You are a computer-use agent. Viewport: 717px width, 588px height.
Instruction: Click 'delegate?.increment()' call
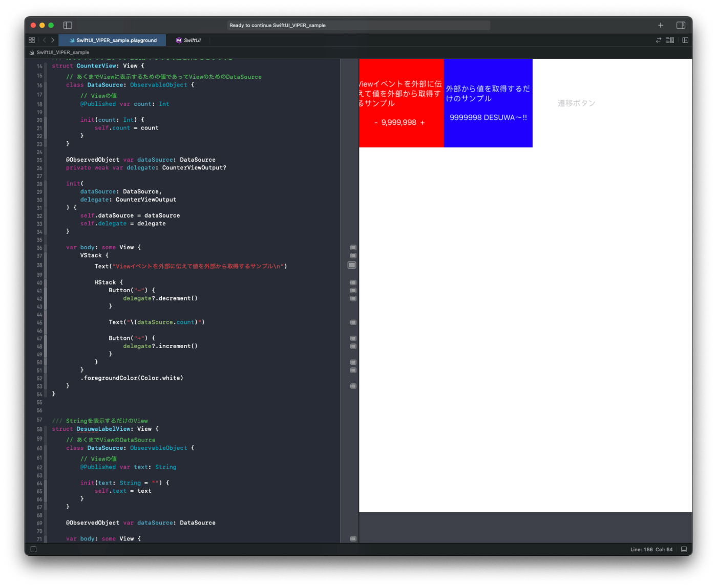(x=160, y=346)
